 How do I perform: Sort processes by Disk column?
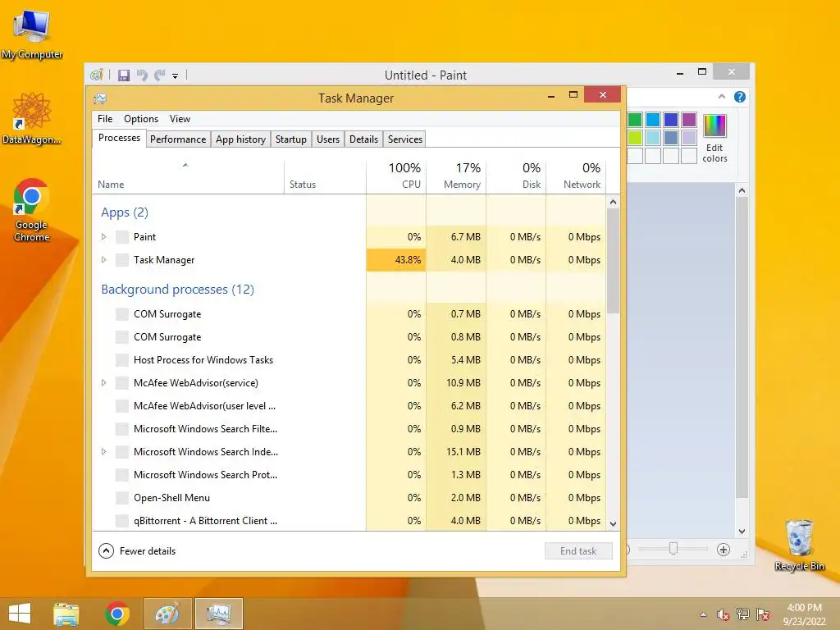[x=517, y=177]
